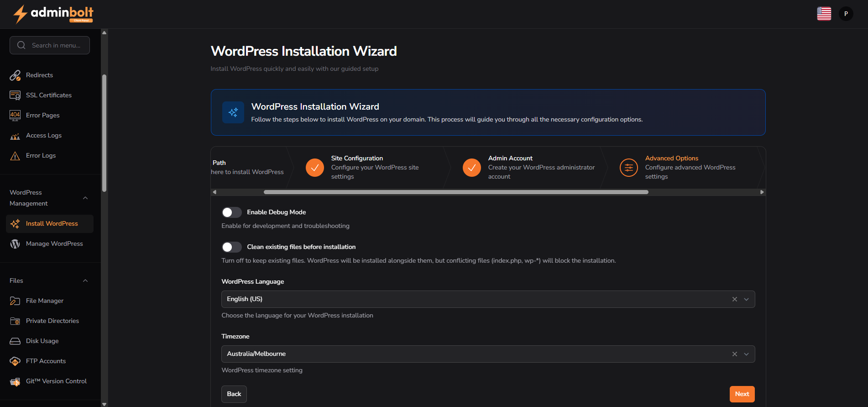Screen dimensions: 868x407
Task: Click the search magnifier icon in menu
Action: point(21,45)
